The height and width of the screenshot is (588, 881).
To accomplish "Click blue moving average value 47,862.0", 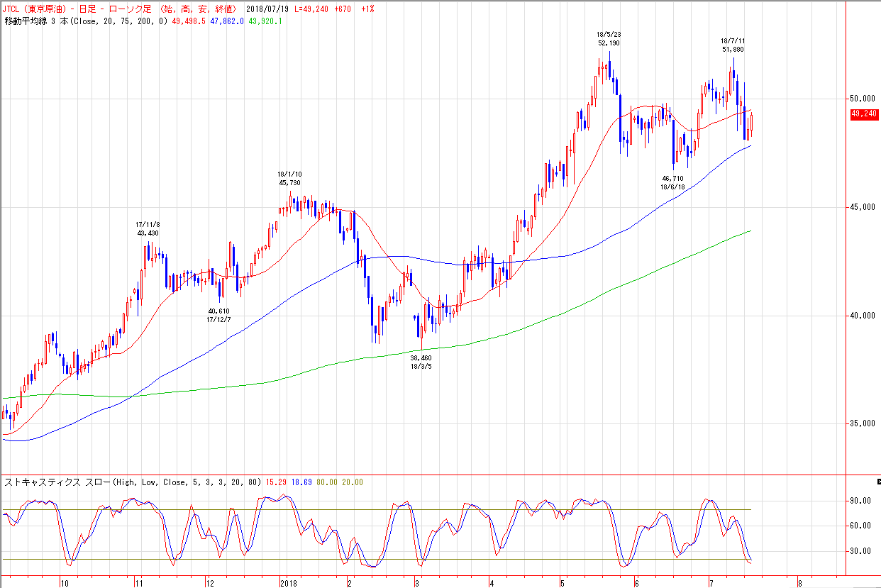I will (226, 21).
